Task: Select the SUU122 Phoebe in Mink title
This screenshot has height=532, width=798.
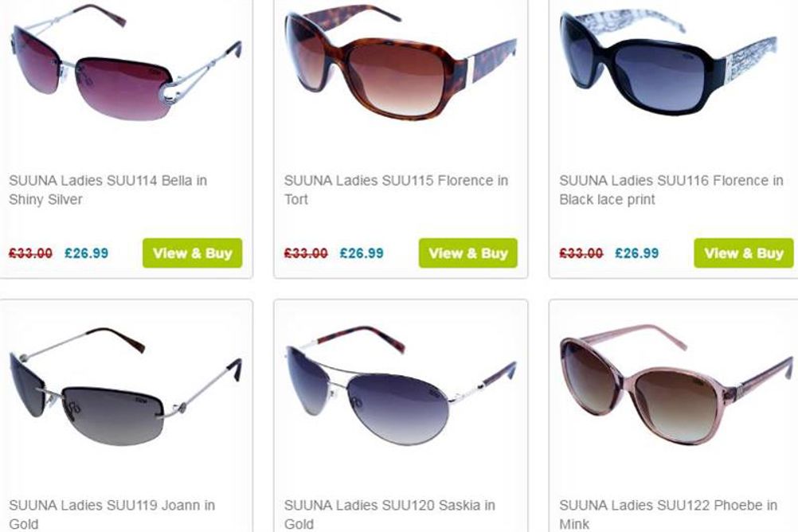Action: tap(668, 514)
